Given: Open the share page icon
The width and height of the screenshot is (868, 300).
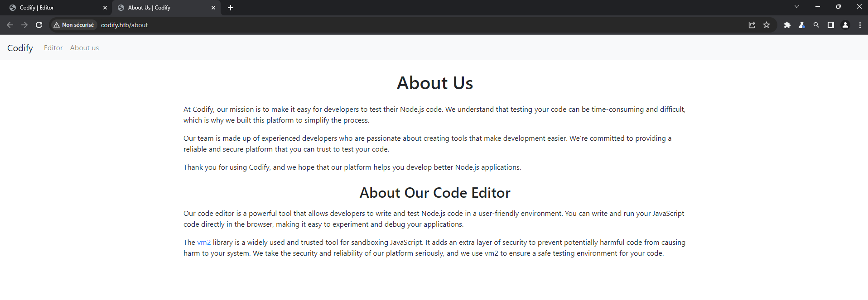Looking at the screenshot, I should [x=752, y=25].
